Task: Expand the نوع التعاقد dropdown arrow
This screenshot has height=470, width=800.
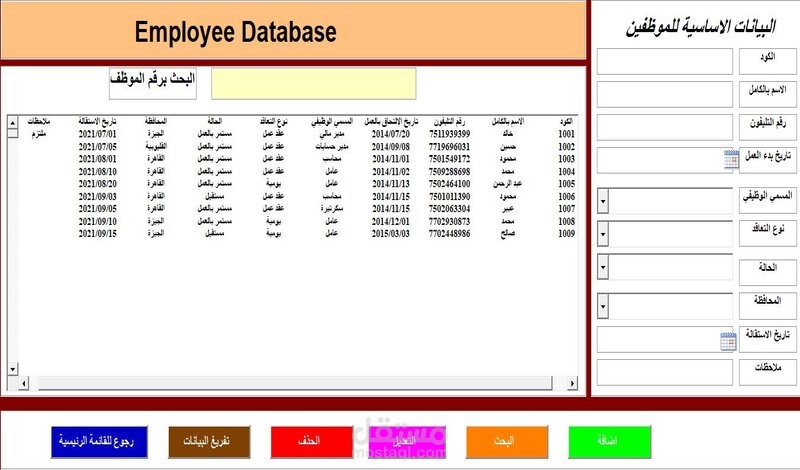Action: [603, 234]
